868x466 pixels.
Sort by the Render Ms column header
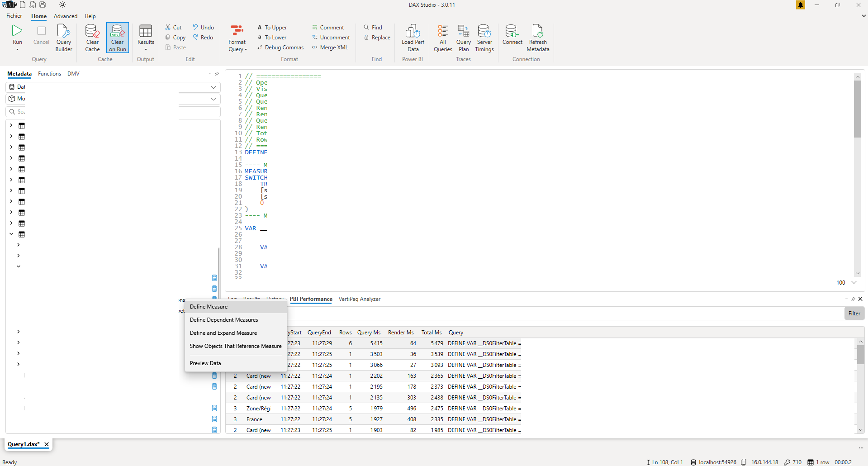point(401,333)
